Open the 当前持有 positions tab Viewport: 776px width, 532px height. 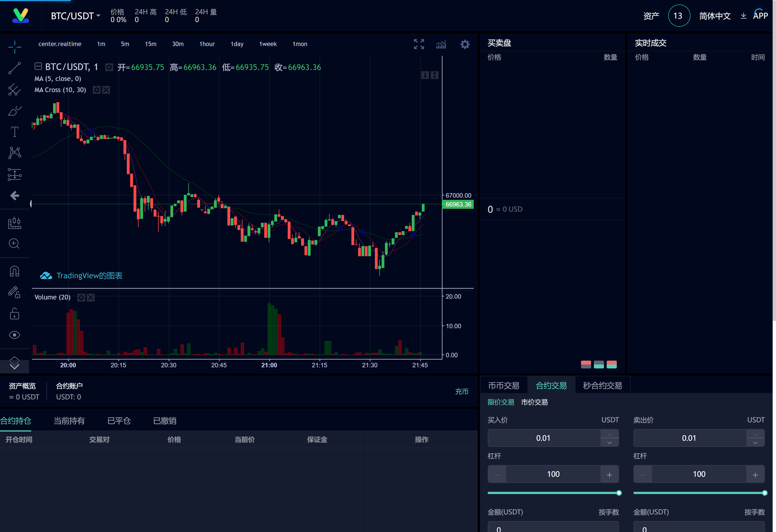click(x=69, y=421)
